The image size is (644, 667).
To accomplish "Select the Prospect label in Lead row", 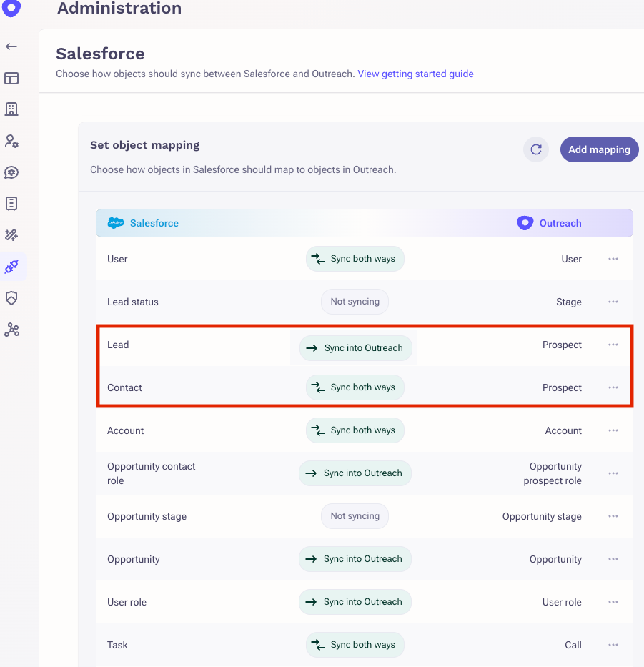I will click(562, 345).
